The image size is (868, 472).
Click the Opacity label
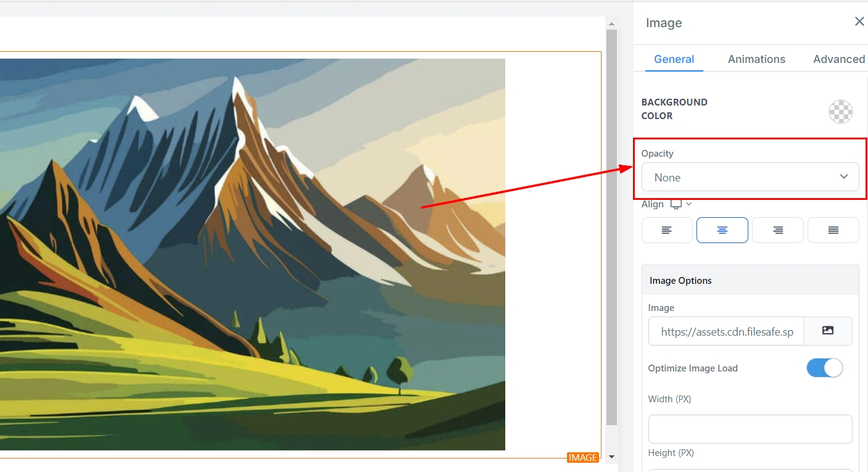pos(658,153)
